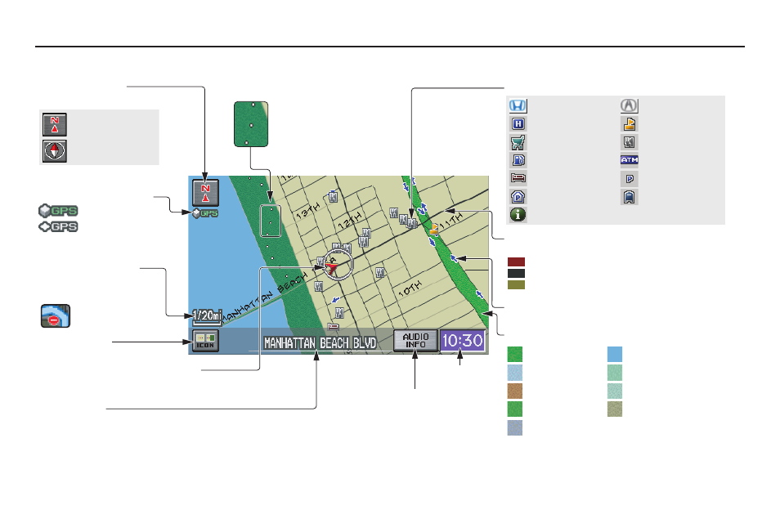This screenshot has height=532, width=780.
Task: Pick the parking garage house-P icon
Action: [x=518, y=197]
